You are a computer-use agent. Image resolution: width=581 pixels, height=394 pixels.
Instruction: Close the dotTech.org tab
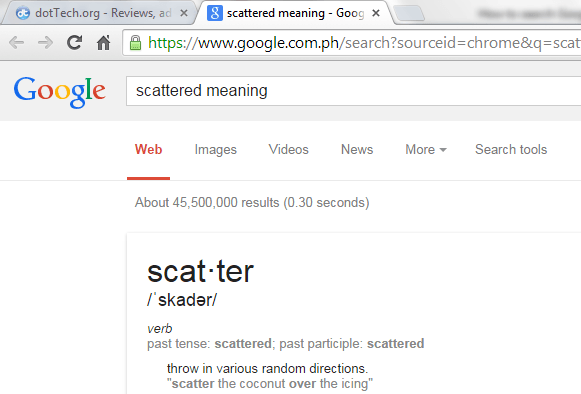[184, 13]
